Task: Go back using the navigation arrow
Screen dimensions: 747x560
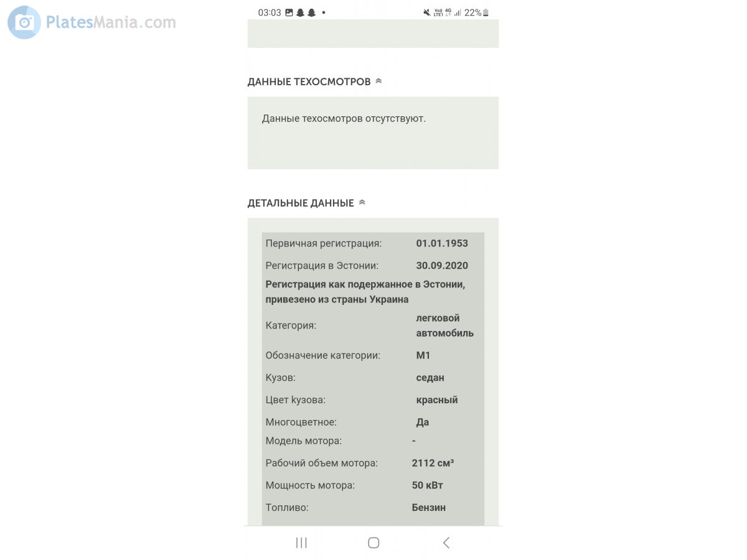Action: pos(446,543)
